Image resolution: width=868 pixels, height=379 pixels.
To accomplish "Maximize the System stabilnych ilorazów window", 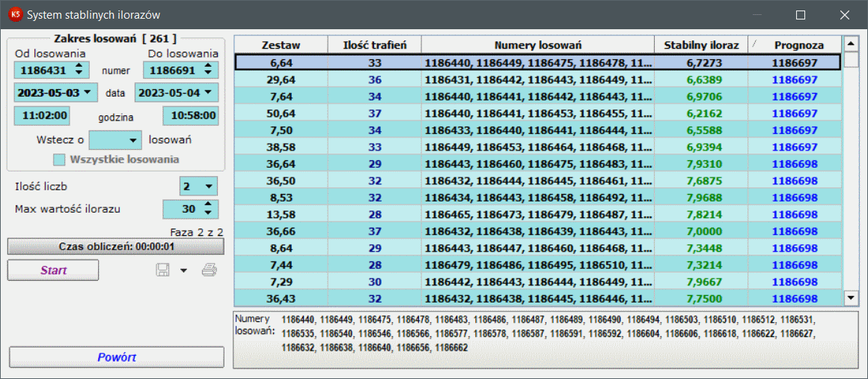I will coord(801,16).
